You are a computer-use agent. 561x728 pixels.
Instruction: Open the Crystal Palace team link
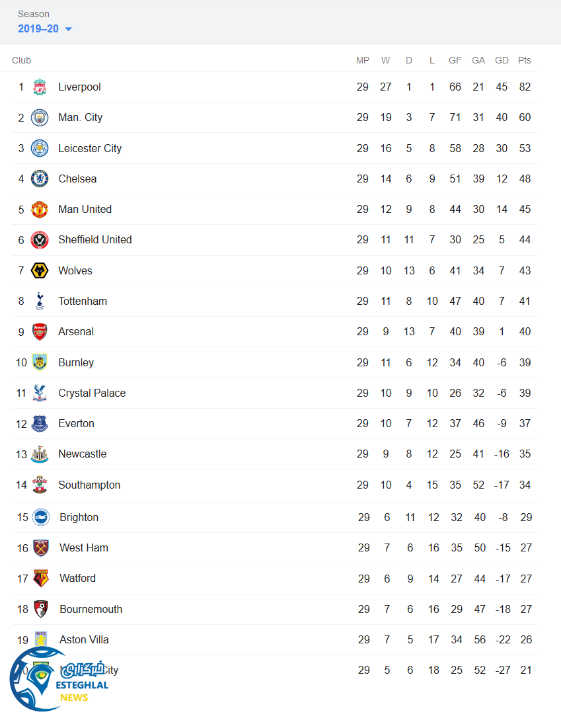click(x=91, y=393)
